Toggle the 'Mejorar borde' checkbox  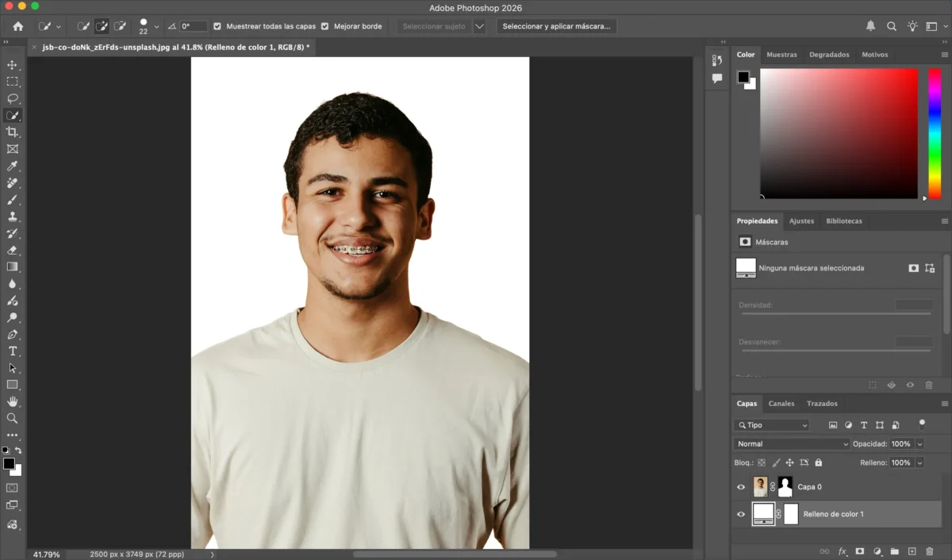(325, 26)
